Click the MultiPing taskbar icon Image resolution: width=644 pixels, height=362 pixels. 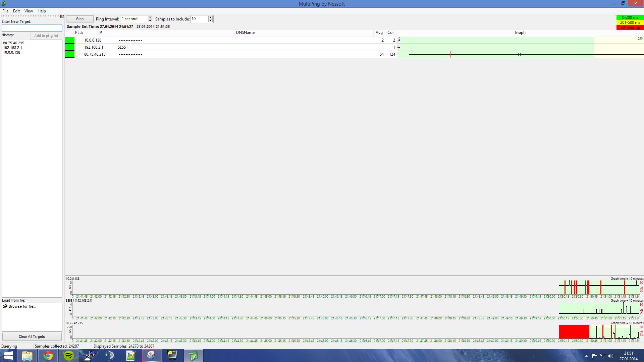(193, 356)
